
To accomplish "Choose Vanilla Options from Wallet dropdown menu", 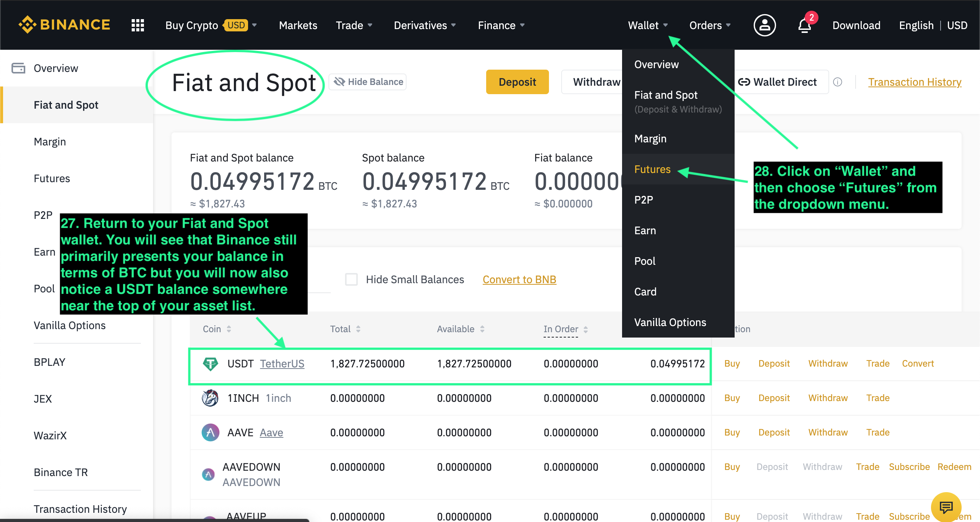I will point(678,322).
